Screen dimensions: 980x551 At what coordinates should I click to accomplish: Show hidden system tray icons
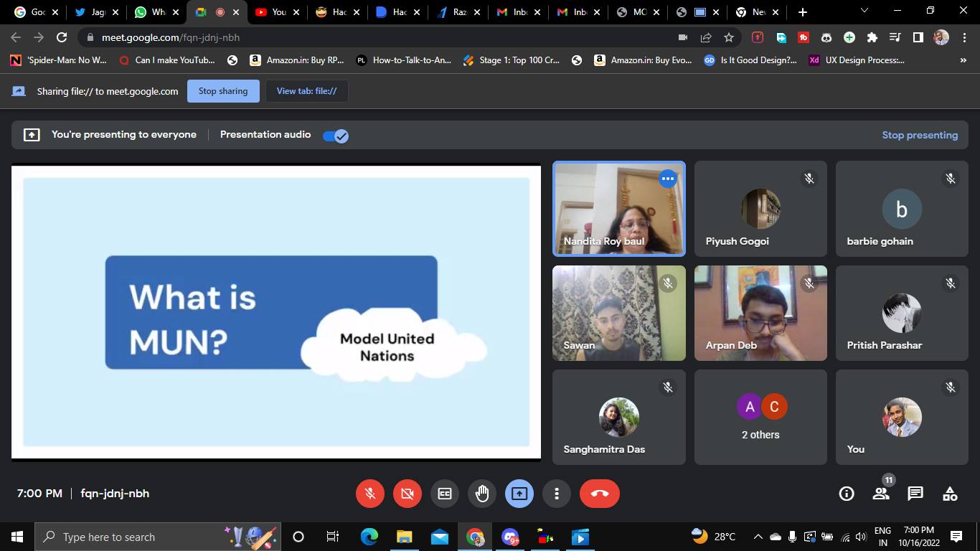tap(758, 537)
